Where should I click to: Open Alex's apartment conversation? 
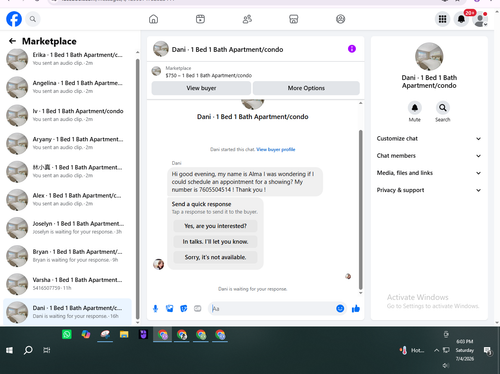click(67, 200)
